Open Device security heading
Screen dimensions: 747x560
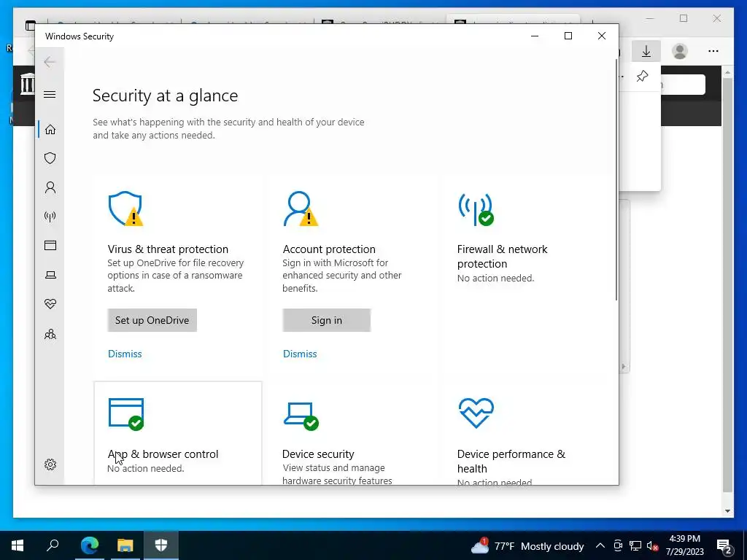click(x=318, y=454)
